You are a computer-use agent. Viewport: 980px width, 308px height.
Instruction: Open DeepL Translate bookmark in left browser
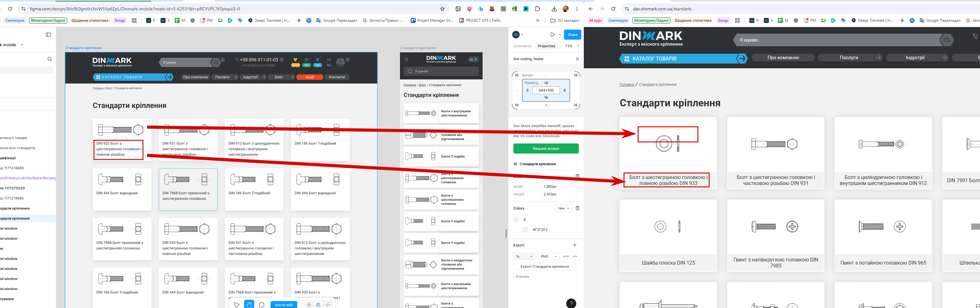click(x=269, y=20)
